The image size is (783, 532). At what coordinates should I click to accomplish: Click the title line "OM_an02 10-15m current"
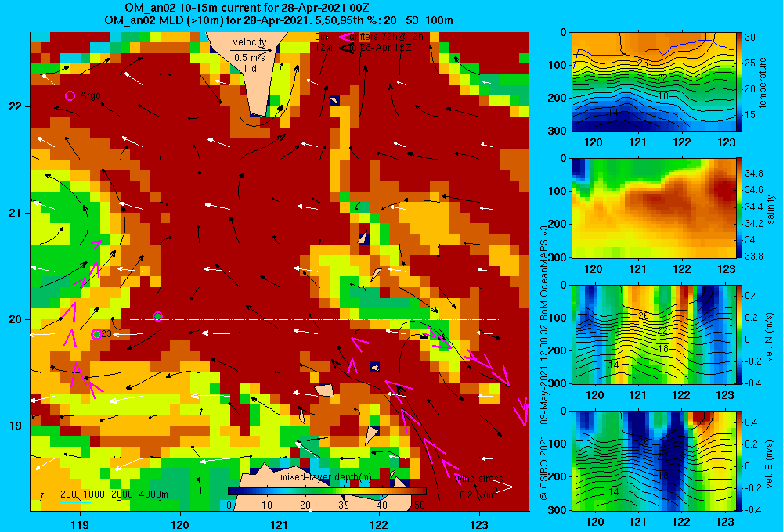point(247,8)
